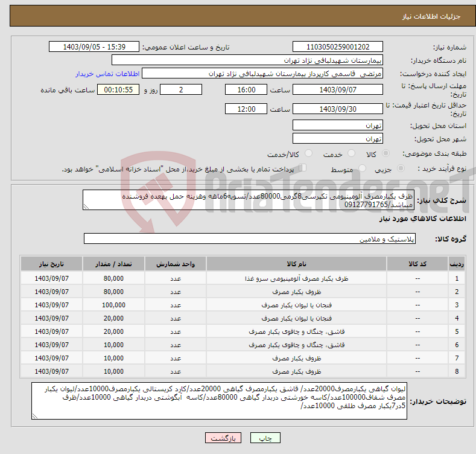Click فنجان یا لیوان یکبار مصرف in row 4
Image resolution: width=476 pixels, height=454 pixels.
(296, 319)
